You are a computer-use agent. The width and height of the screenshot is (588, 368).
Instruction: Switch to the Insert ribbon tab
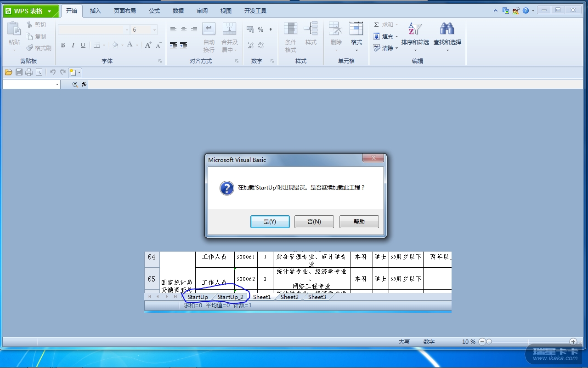click(95, 11)
